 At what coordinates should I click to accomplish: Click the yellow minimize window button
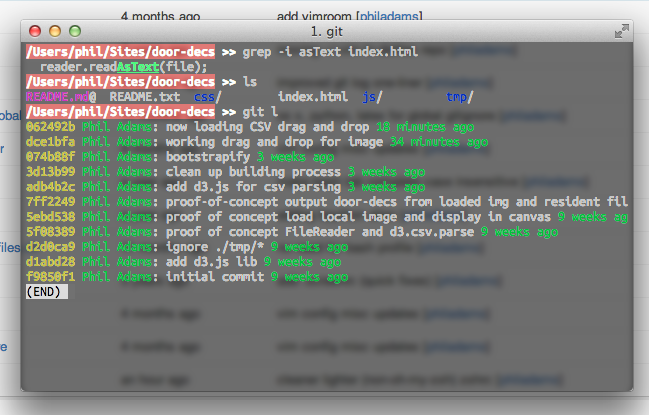click(x=55, y=31)
